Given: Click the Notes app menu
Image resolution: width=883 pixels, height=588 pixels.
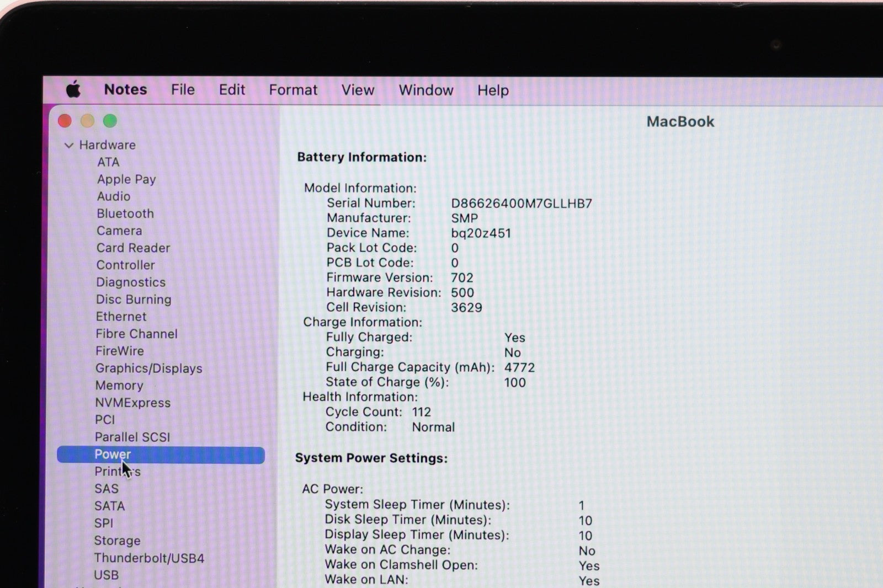Looking at the screenshot, I should tap(125, 89).
